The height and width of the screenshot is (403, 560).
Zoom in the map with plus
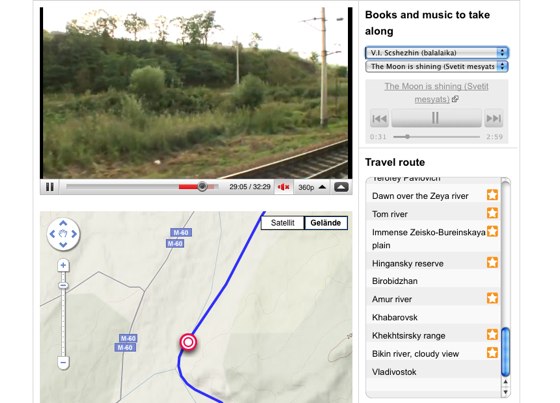point(63,265)
